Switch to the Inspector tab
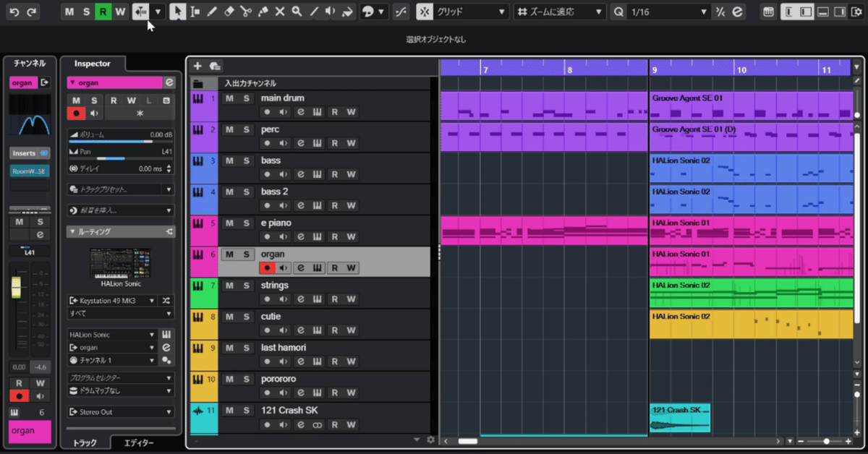Screen dimensions: 868x454 click(93, 64)
